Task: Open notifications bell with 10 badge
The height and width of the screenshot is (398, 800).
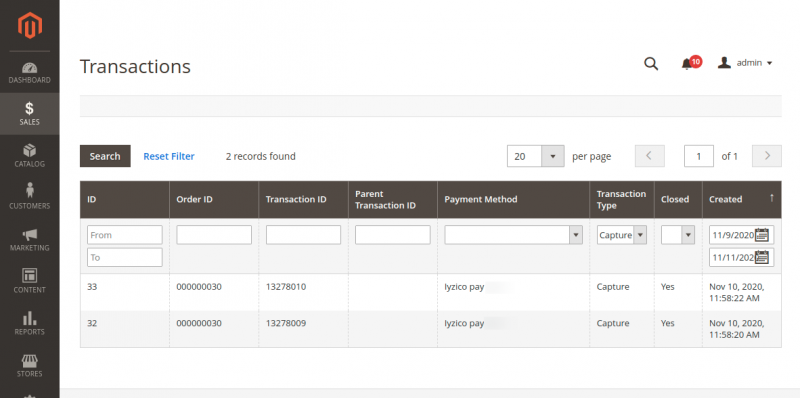Action: (691, 63)
